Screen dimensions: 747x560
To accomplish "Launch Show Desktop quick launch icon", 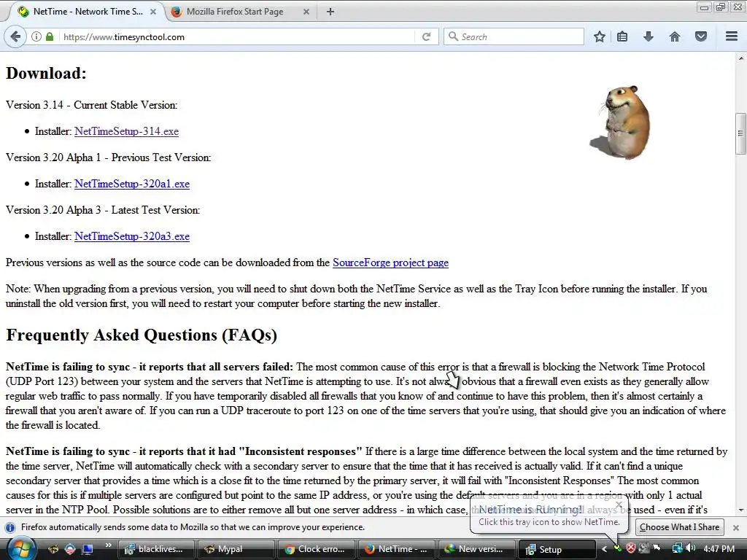I will 88,549.
